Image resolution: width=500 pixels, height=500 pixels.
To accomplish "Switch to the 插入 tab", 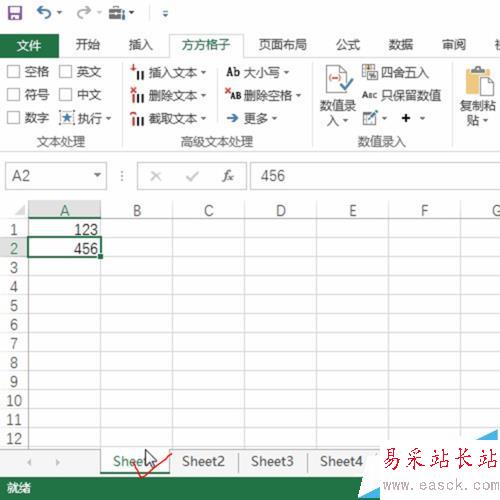I will click(141, 45).
